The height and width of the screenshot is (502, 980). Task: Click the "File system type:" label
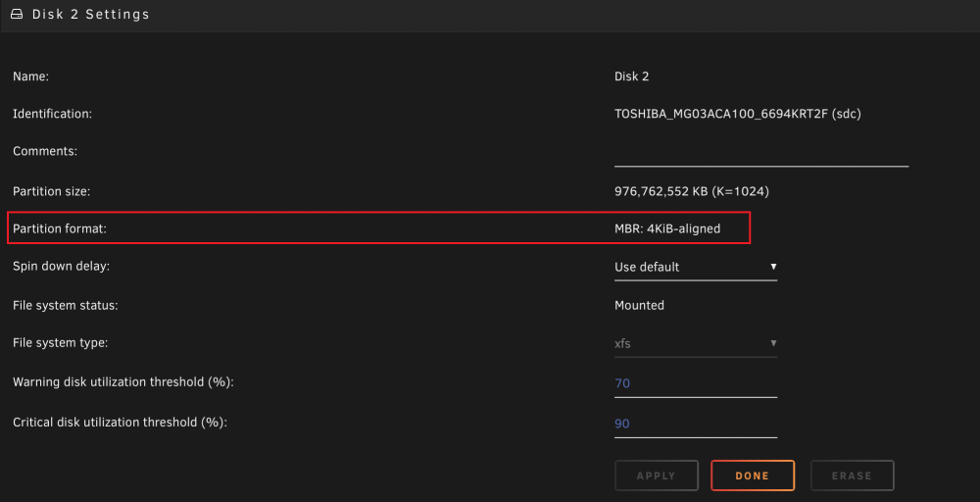point(60,343)
